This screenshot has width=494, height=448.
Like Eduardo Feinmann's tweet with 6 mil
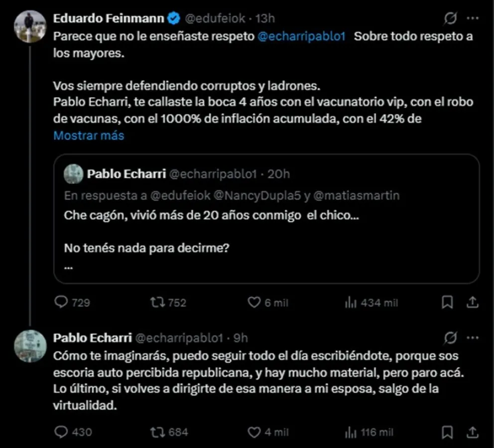click(x=254, y=302)
